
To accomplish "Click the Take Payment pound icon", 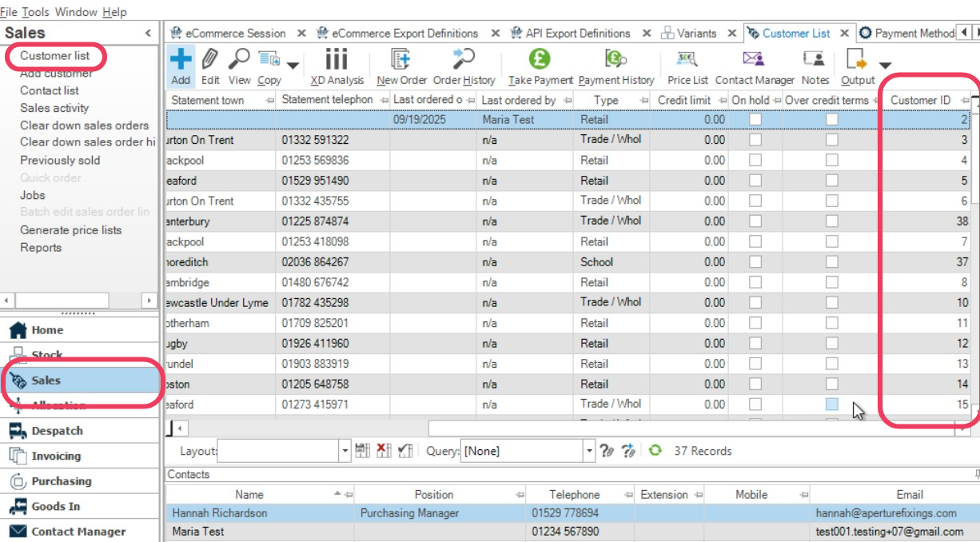I will pyautogui.click(x=540, y=59).
